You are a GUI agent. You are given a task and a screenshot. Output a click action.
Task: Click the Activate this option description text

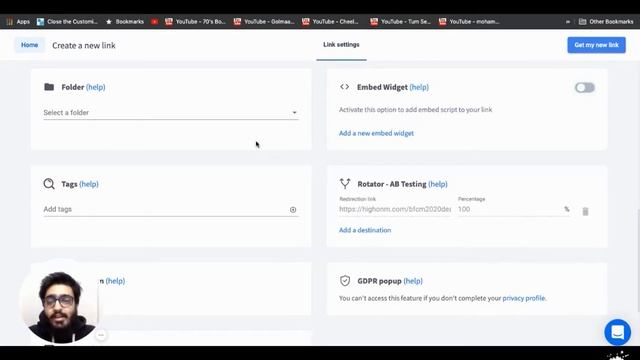[416, 109]
